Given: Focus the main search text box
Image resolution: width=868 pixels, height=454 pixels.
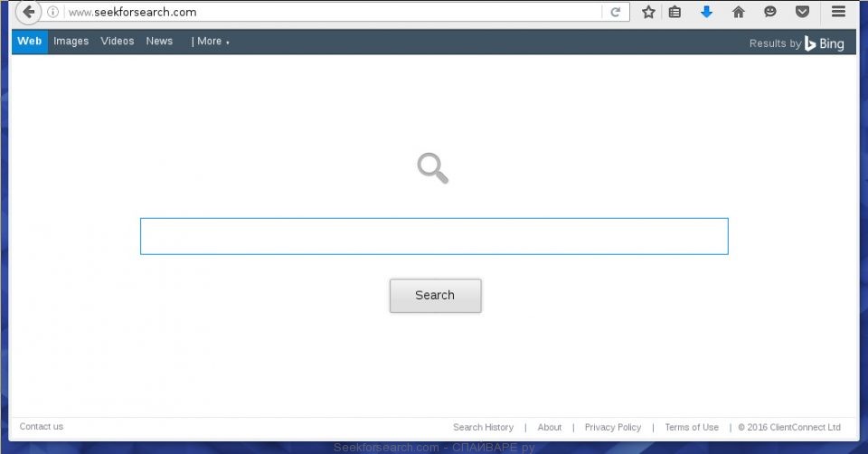Looking at the screenshot, I should tap(434, 236).
